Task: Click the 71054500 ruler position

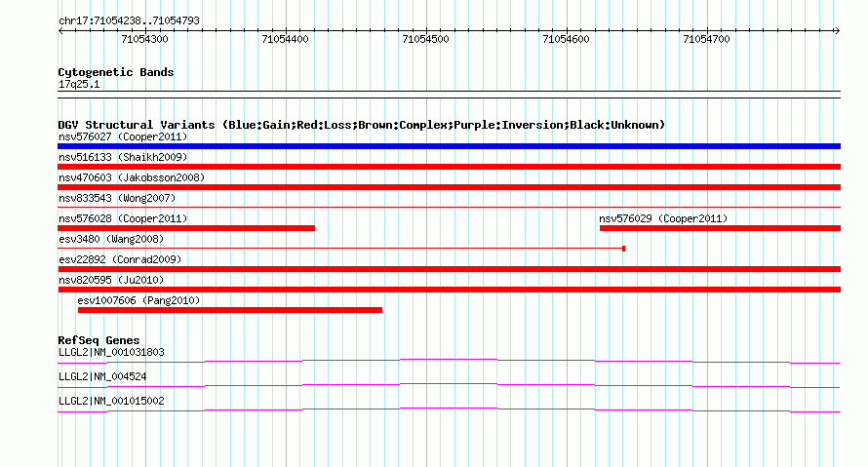Action: pos(425,39)
